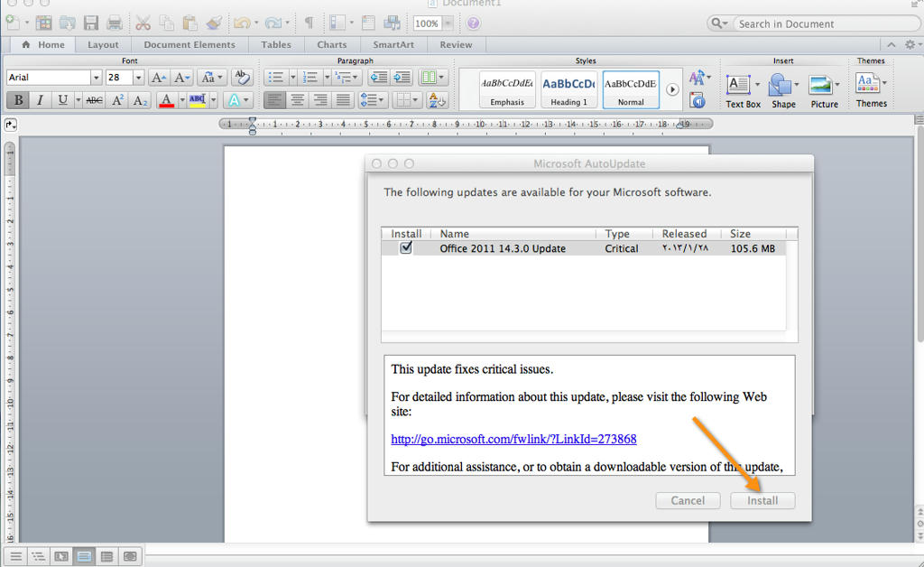Toggle Strikethrough formatting
The width and height of the screenshot is (924, 567).
94,100
